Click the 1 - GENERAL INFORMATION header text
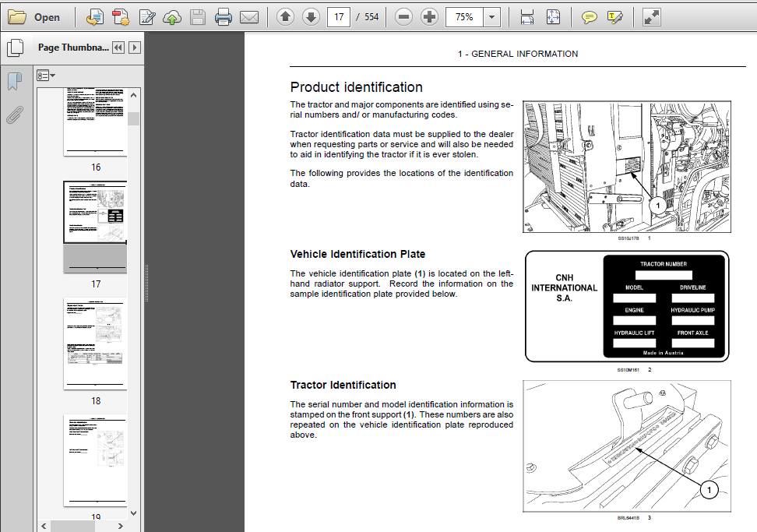The image size is (757, 532). (518, 54)
